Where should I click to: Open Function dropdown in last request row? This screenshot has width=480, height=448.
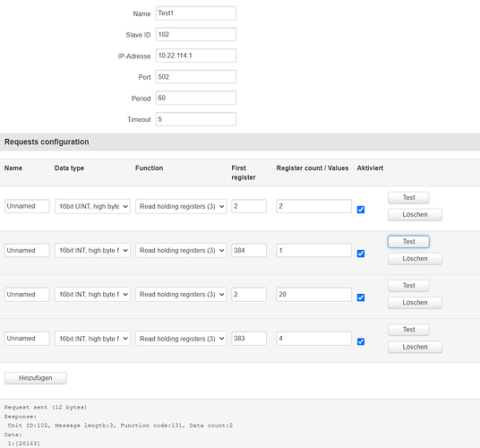click(181, 339)
